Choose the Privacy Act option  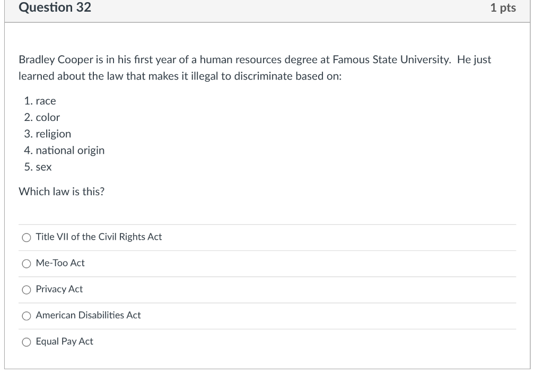[26, 289]
